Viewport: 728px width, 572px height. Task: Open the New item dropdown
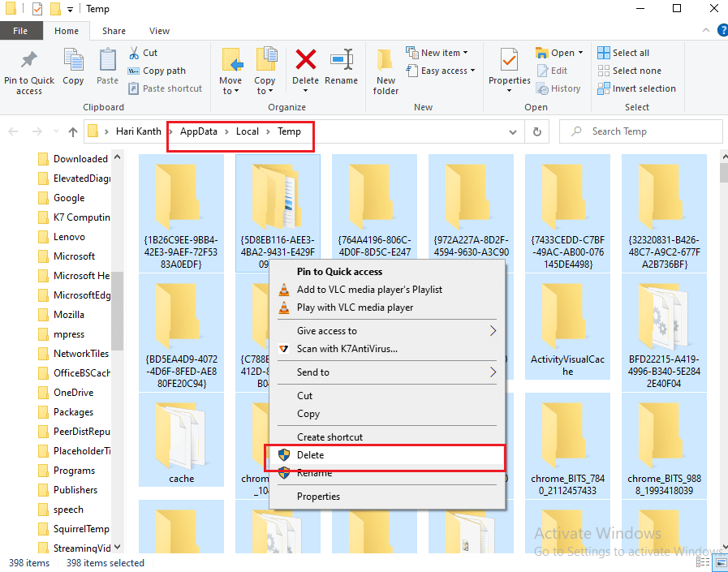click(437, 53)
